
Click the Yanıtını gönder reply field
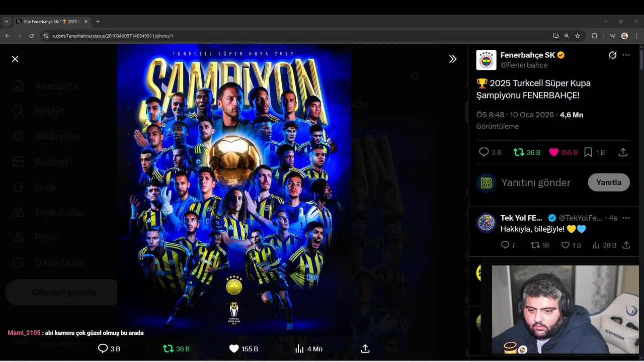536,183
